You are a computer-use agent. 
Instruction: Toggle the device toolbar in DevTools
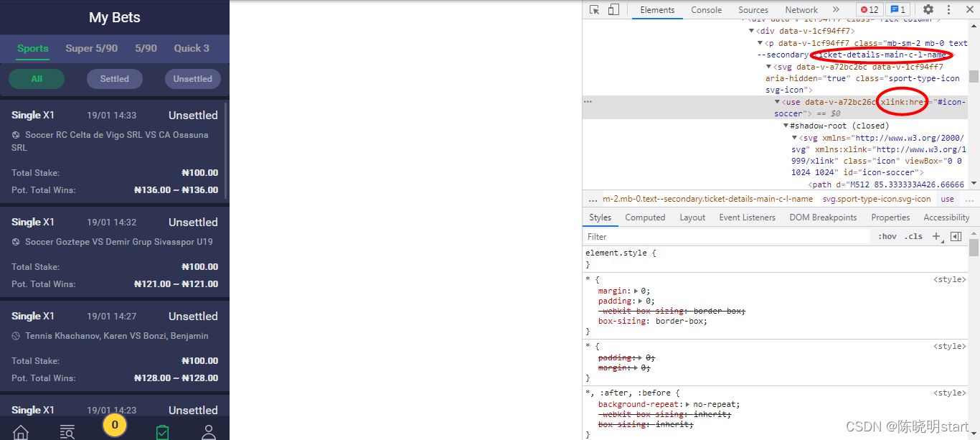pyautogui.click(x=613, y=9)
